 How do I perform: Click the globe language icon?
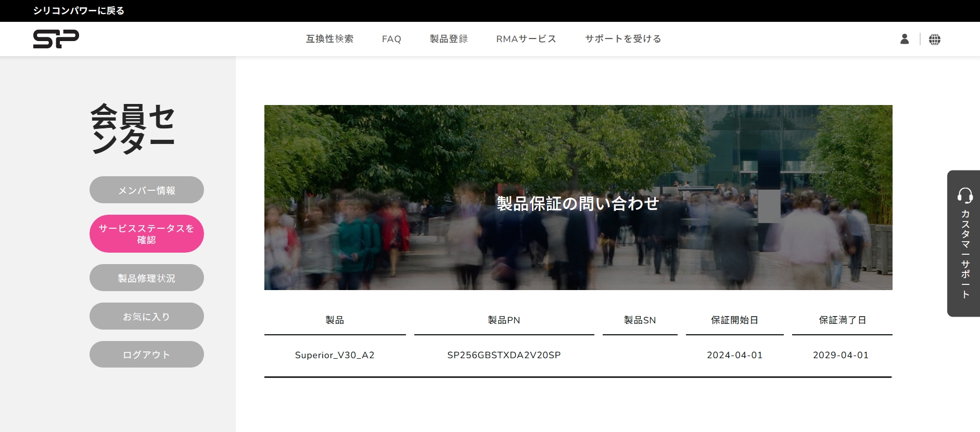point(934,40)
